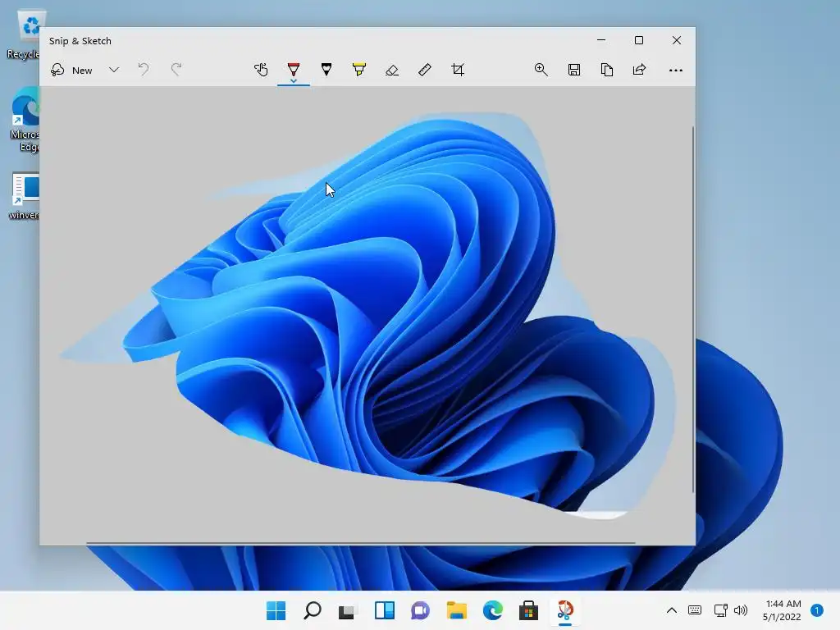This screenshot has height=630, width=840.
Task: Toggle the Ruler tool
Action: [x=424, y=70]
